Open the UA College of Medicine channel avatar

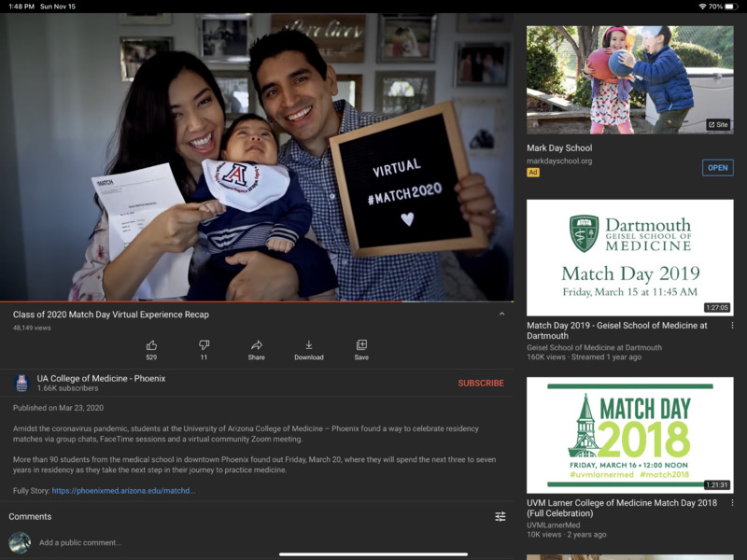21,383
